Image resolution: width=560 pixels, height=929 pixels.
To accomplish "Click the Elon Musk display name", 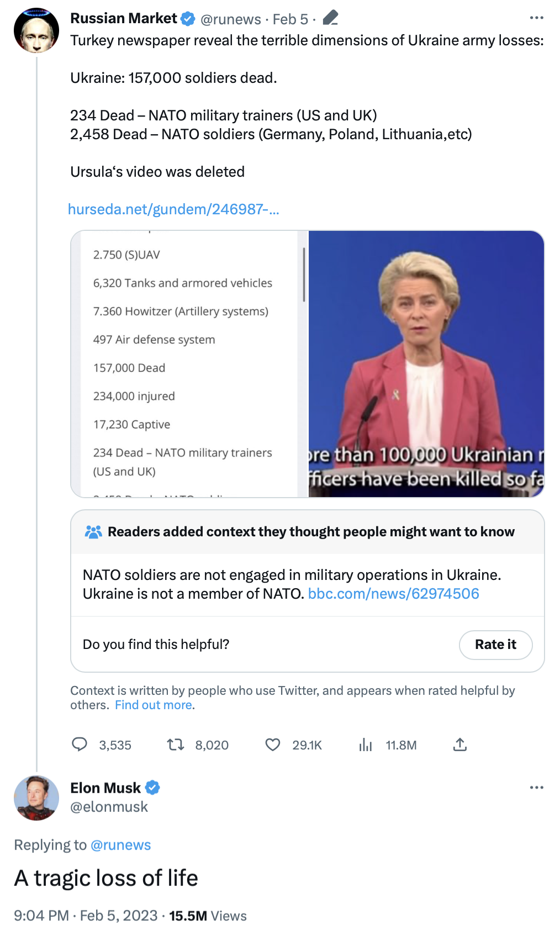I will (x=105, y=788).
